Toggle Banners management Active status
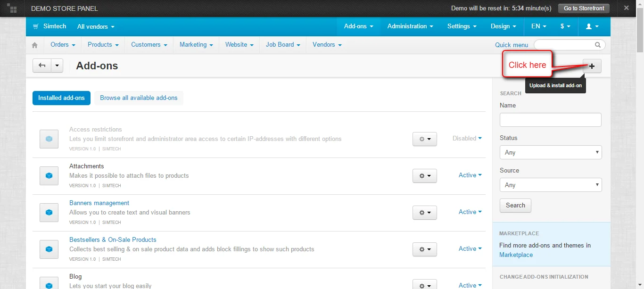Screen dimensions: 644x289 (x=470, y=212)
